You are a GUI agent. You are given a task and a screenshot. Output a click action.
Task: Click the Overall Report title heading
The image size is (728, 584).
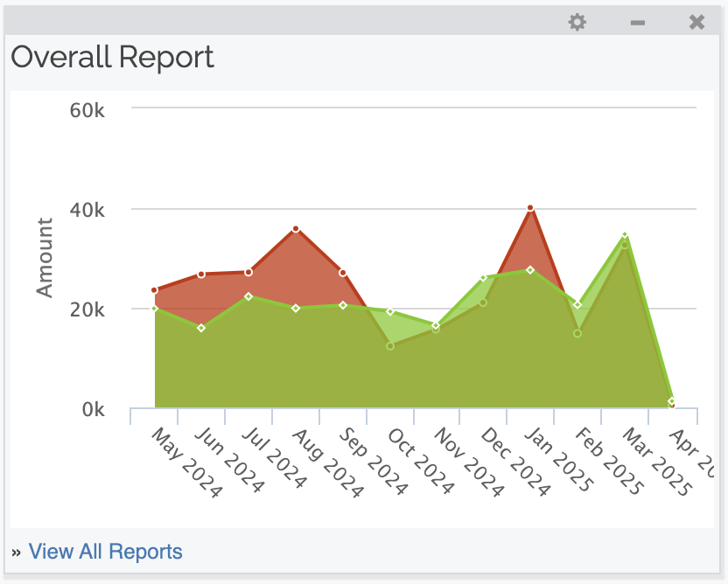[x=112, y=58]
